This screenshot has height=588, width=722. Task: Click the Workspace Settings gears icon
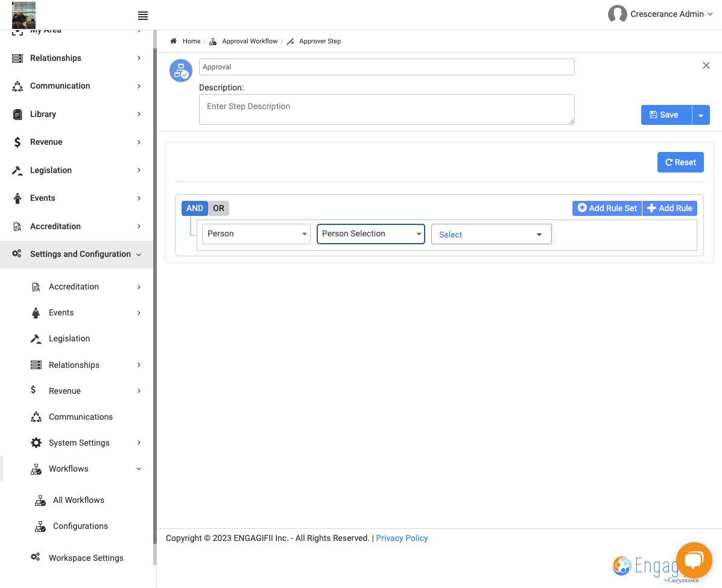point(35,557)
